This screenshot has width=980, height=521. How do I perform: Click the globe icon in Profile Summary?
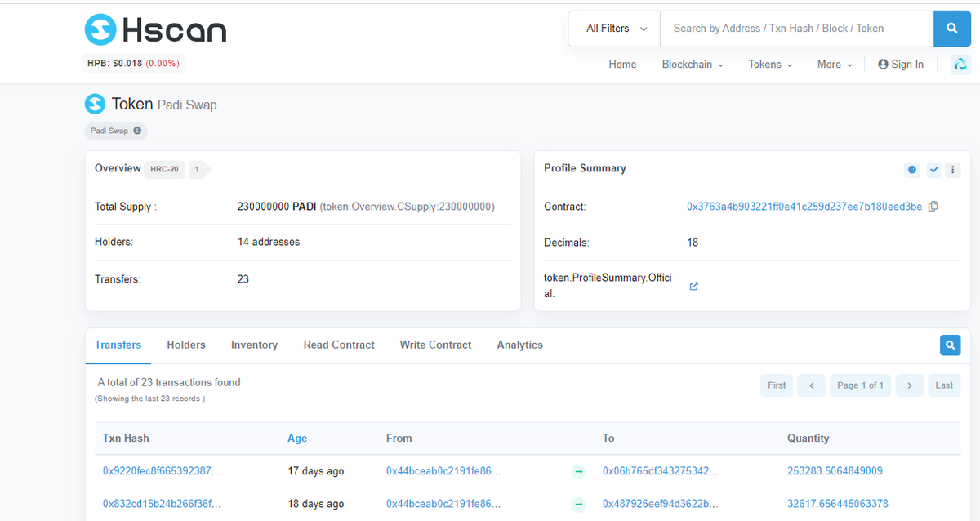coord(912,170)
